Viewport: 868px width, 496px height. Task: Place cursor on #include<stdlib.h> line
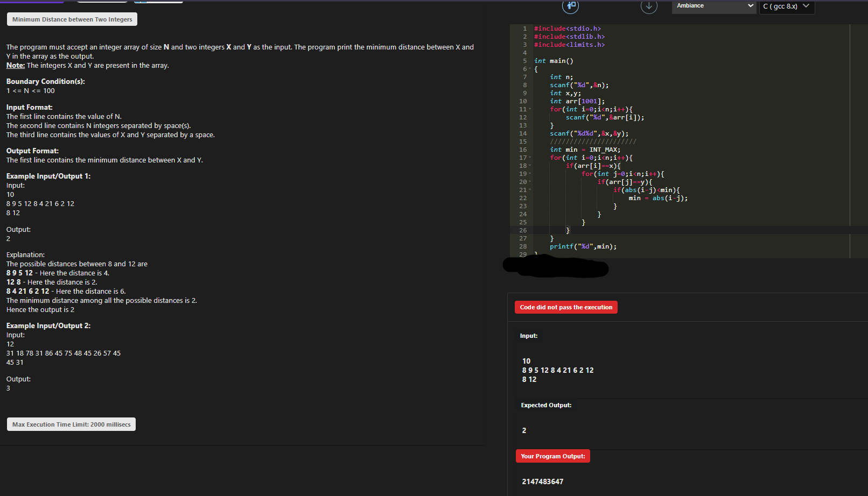click(x=569, y=37)
